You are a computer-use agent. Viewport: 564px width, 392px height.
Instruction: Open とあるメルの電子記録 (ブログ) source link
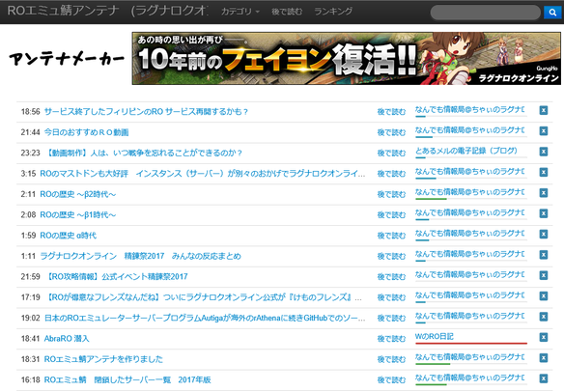(466, 151)
